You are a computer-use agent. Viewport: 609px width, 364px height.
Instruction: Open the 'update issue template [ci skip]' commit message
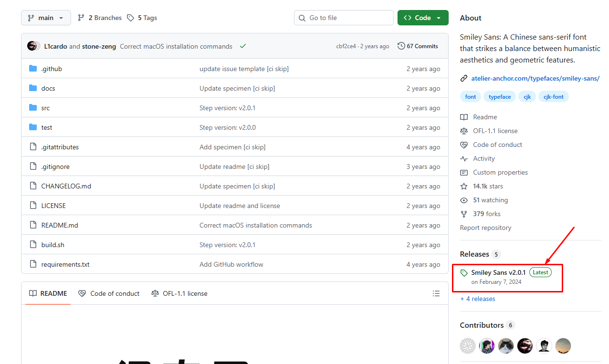[244, 69]
